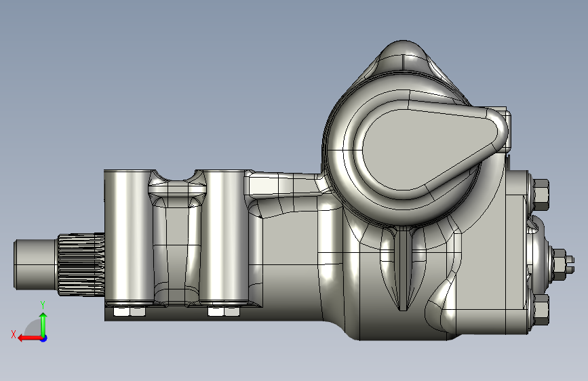
Task: Click the red X axis arrow on the triad
Action: pyautogui.click(x=29, y=338)
